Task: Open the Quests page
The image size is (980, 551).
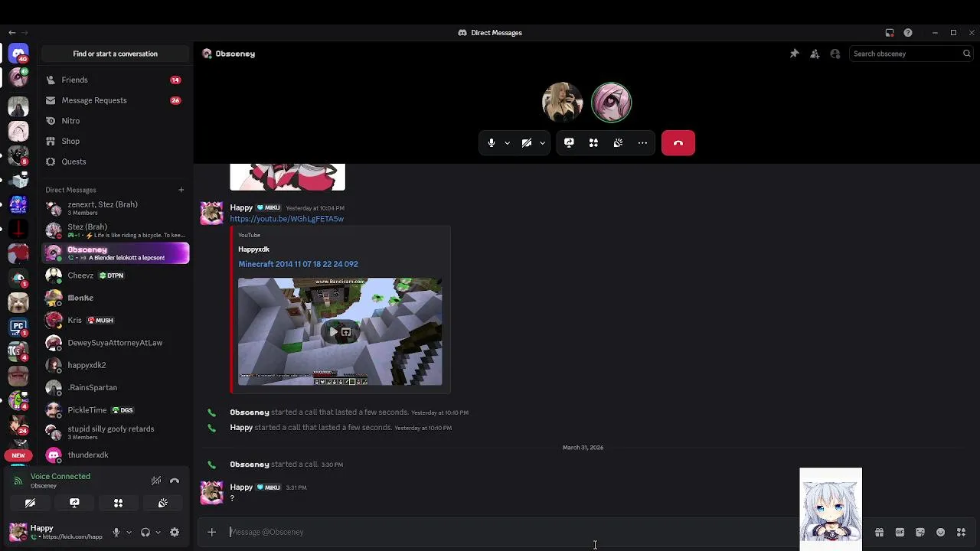Action: (x=115, y=161)
